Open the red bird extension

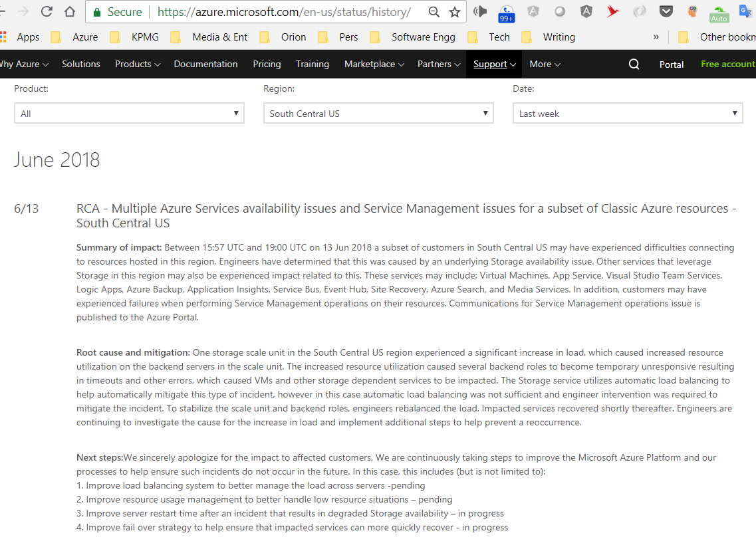(613, 11)
